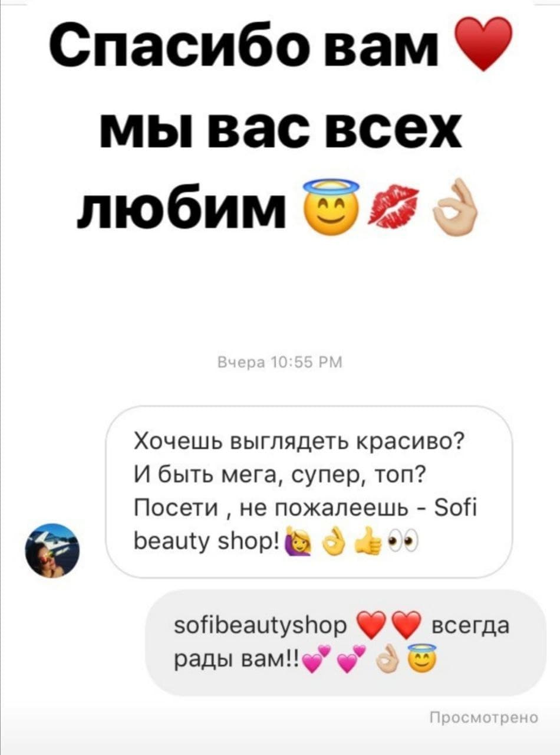The width and height of the screenshot is (560, 755).
Task: Click the halo smiley emoji in the headline
Action: tap(330, 206)
